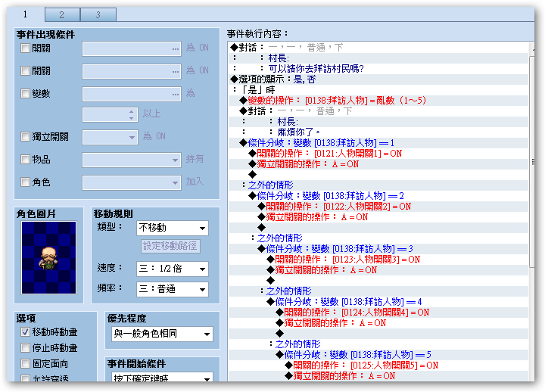Select 獨立開關的操作 A = ON under 人物開關3
Viewport: 545px width, 392px height.
[378, 270]
